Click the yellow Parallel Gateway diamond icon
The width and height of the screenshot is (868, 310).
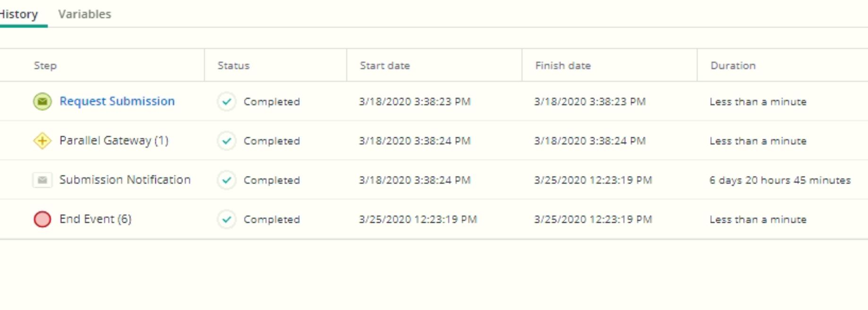pos(42,141)
